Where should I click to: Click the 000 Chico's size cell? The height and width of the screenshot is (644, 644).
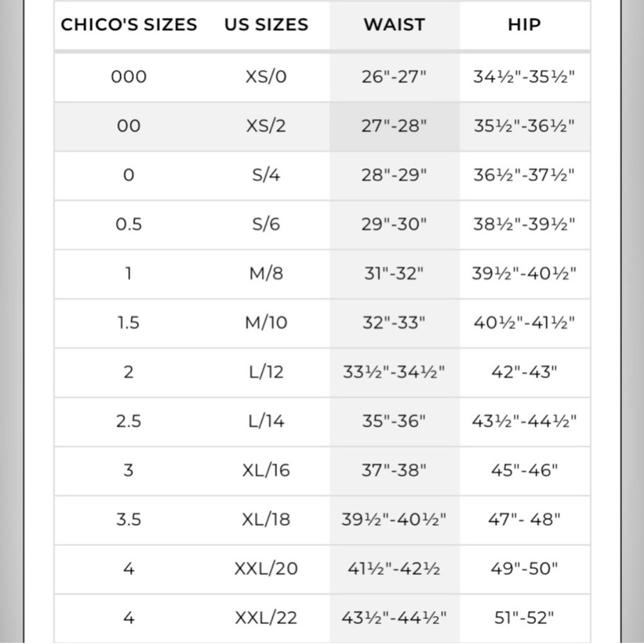click(x=129, y=77)
